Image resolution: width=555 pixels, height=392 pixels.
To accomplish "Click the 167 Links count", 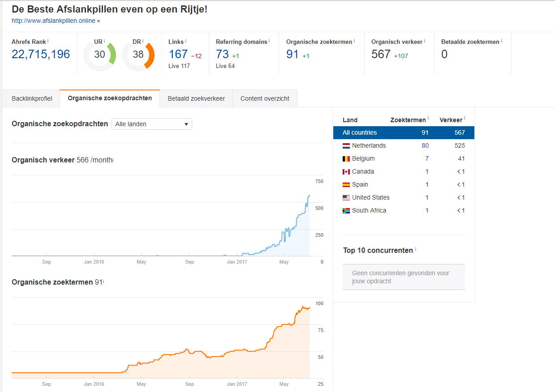I will coord(178,55).
